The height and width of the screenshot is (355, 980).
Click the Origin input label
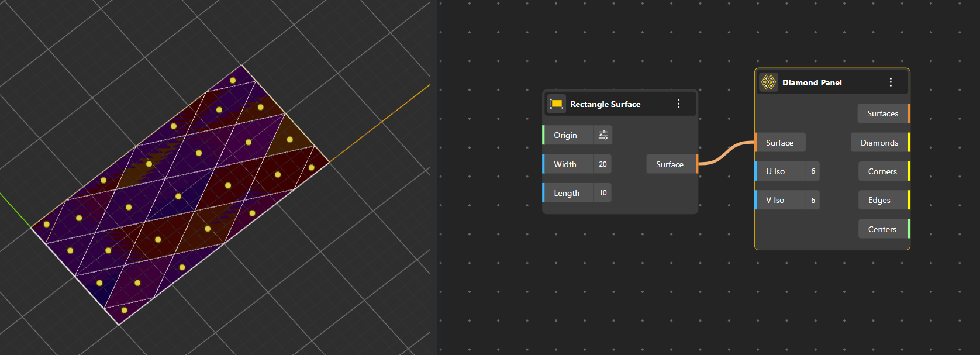(x=565, y=135)
